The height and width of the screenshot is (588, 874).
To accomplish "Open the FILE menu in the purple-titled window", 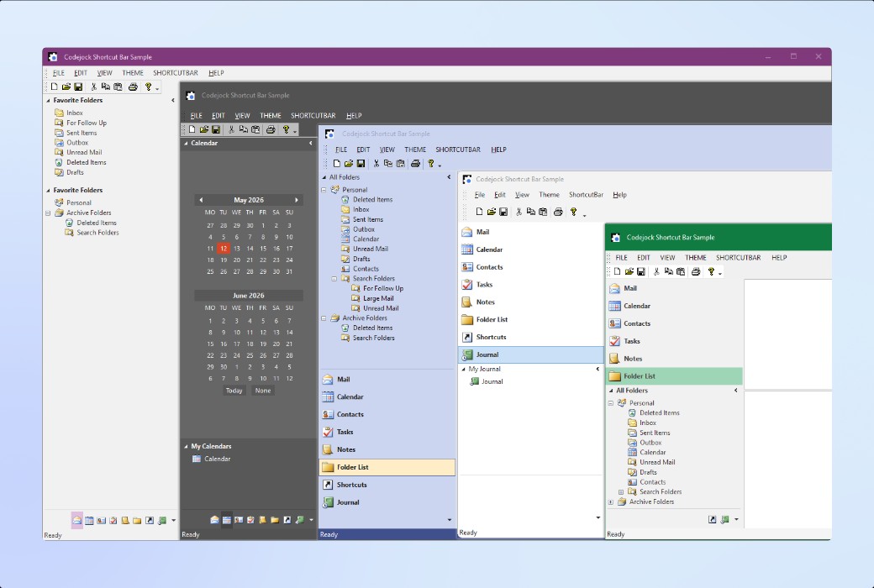I will (x=59, y=73).
